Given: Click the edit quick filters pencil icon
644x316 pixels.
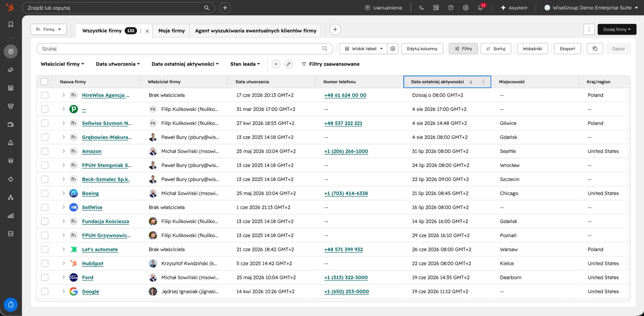Looking at the screenshot, I should tap(289, 64).
